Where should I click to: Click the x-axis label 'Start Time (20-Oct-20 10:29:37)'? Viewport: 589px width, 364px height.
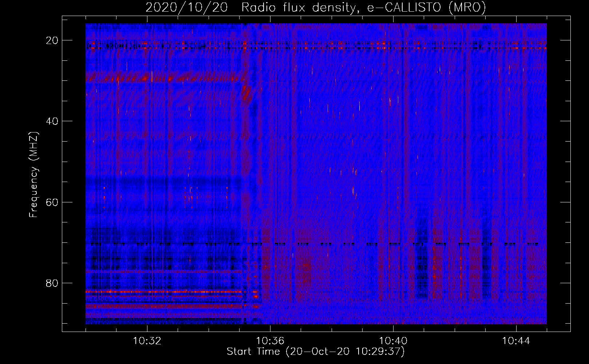316,352
